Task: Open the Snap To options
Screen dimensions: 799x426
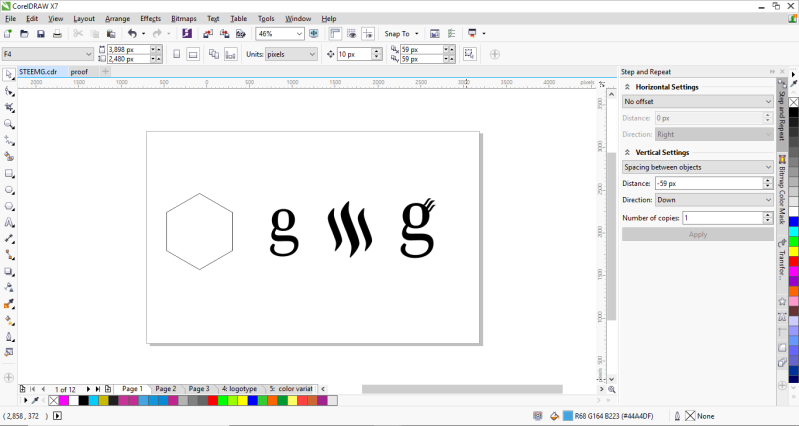Action: tap(402, 34)
